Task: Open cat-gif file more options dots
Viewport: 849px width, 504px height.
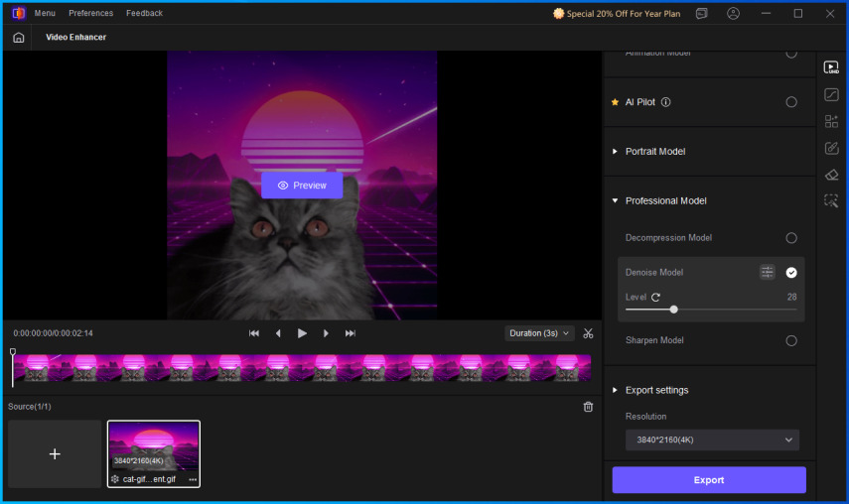Action: tap(193, 479)
